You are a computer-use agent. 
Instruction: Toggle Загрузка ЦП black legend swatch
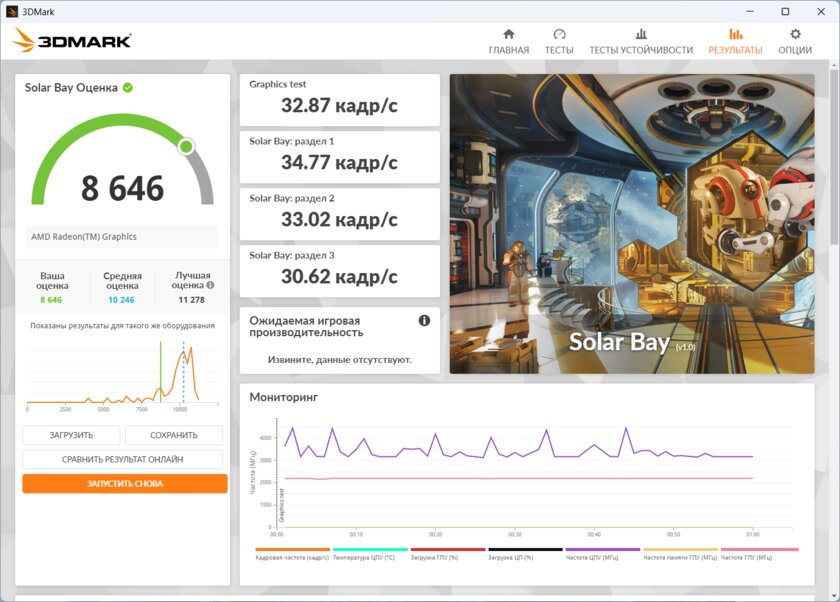525,549
